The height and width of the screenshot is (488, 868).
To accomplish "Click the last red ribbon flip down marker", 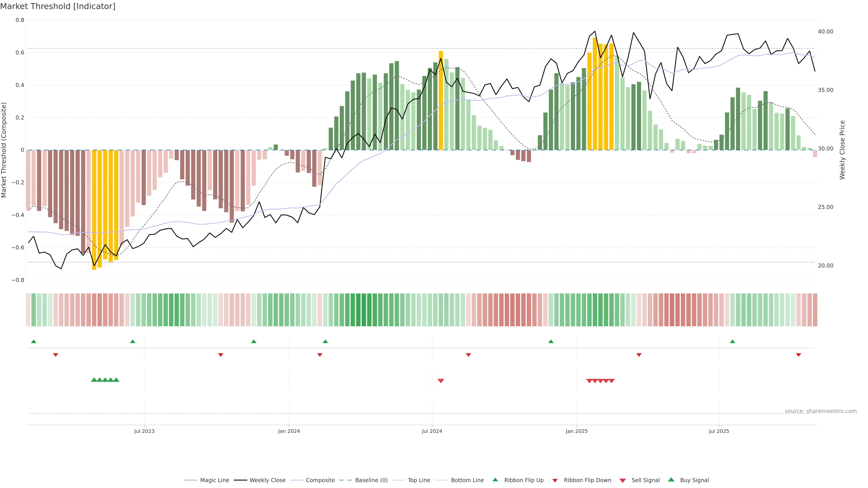I will point(798,355).
